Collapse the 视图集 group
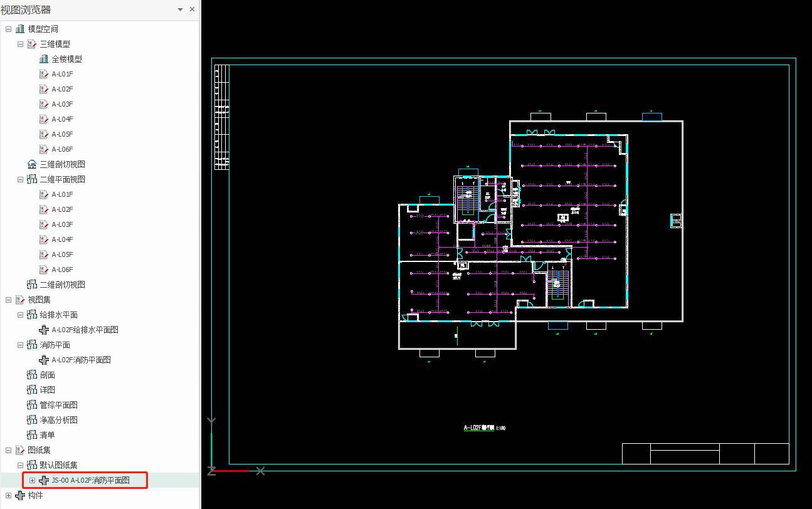 (8, 300)
